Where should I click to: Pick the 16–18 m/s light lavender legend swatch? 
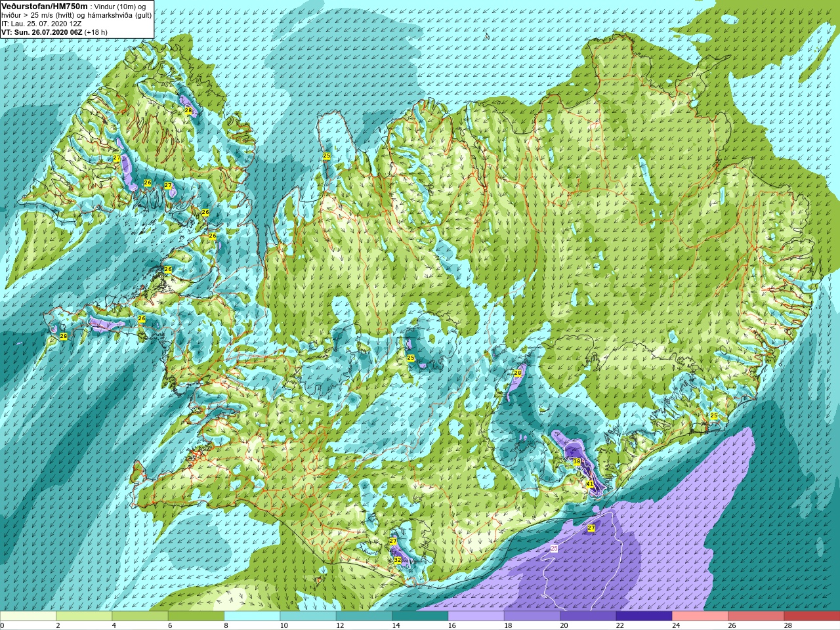coord(476,616)
